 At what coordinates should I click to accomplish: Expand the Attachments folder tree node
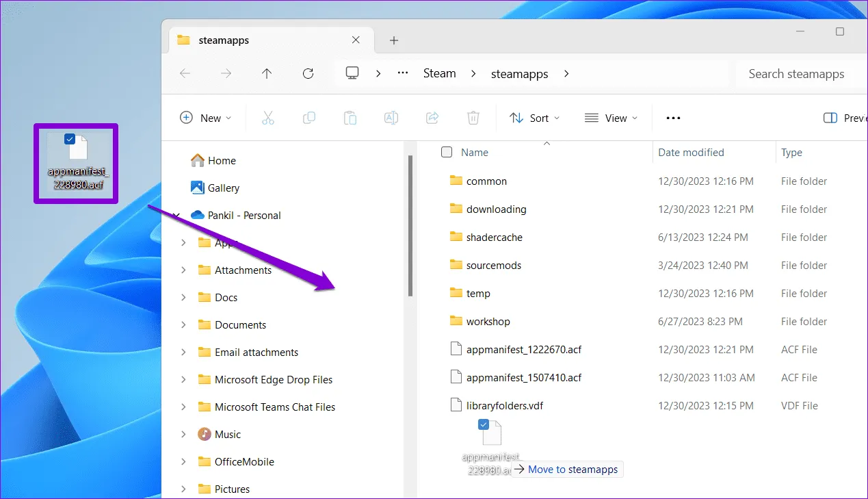pos(183,270)
